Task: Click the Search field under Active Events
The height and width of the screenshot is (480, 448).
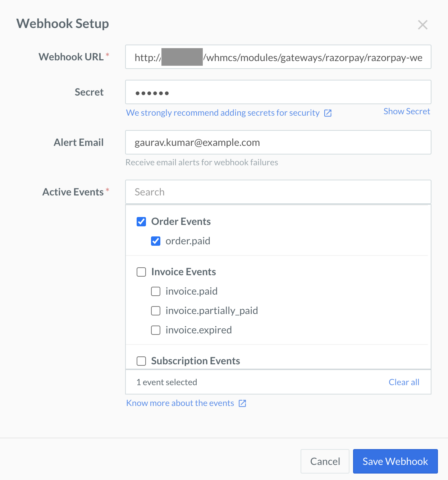Action: 278,192
